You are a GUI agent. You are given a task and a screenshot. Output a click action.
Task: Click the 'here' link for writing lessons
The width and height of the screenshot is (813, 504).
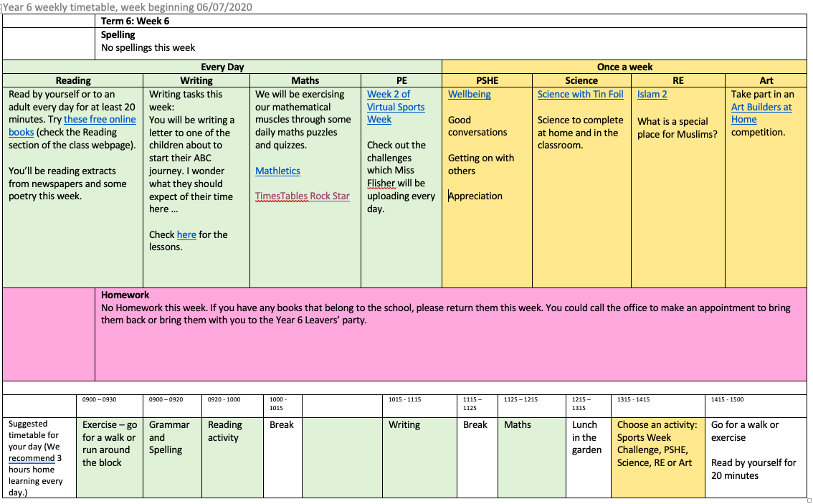(186, 234)
